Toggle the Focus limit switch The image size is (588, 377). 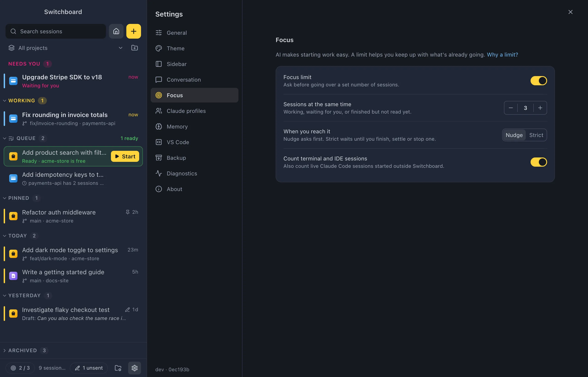[x=539, y=81]
